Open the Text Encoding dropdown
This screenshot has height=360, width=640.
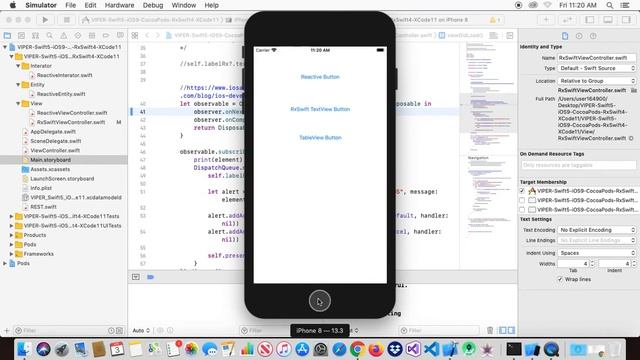click(597, 230)
